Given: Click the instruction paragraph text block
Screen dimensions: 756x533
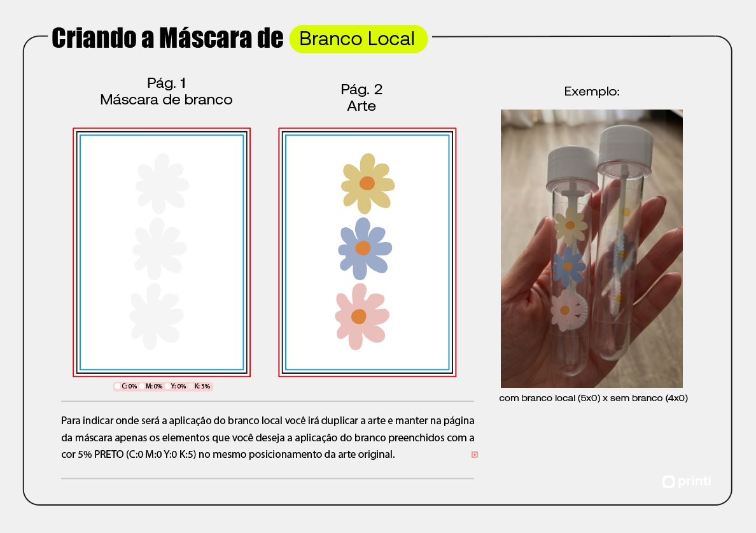Looking at the screenshot, I should [267, 437].
